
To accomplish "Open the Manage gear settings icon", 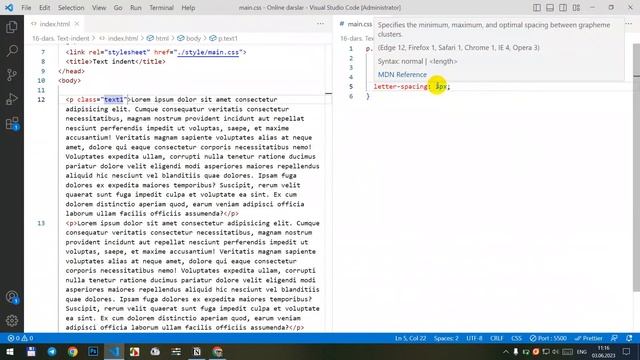I will pos(12,321).
